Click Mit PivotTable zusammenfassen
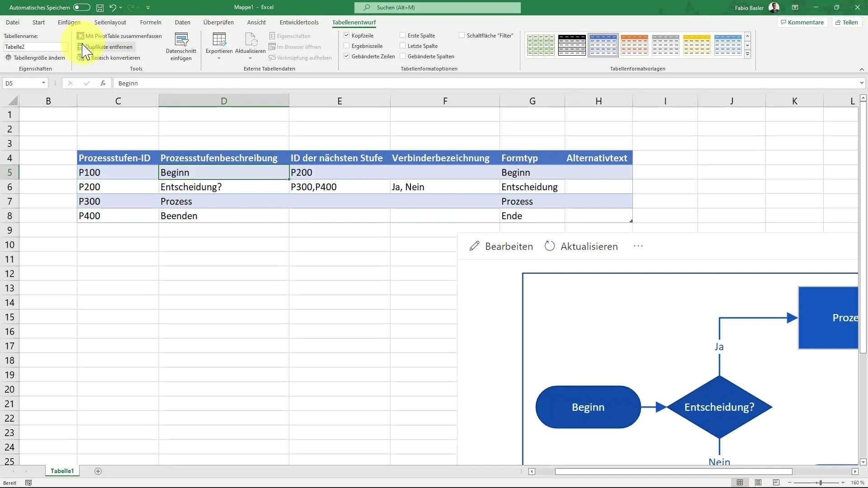The height and width of the screenshot is (488, 868). tap(119, 36)
